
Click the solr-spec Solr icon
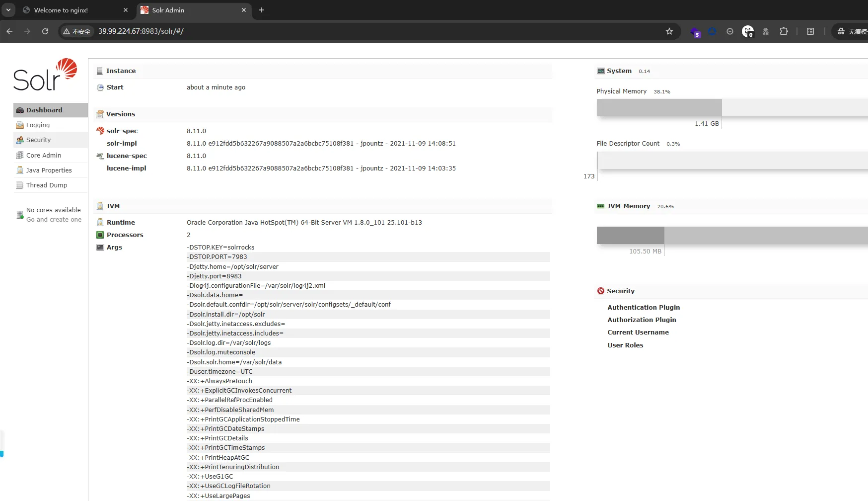100,131
